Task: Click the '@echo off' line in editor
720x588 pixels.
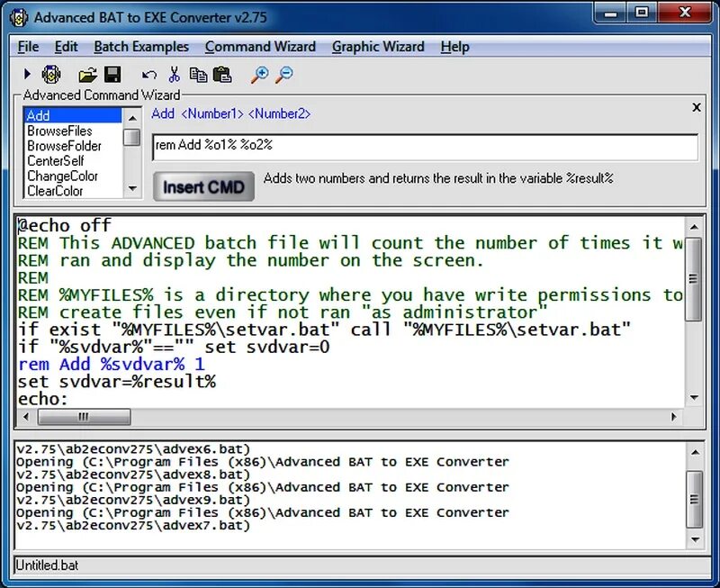Action: point(64,225)
